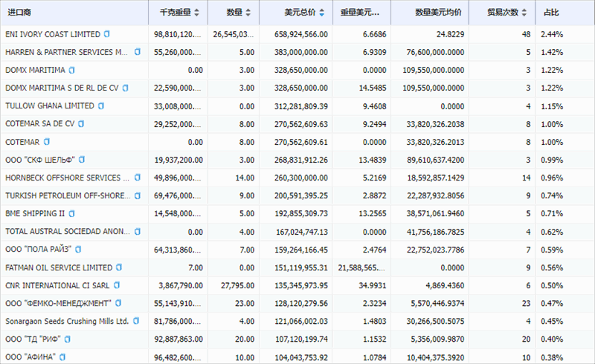This screenshot has height=364, width=595.
Task: Click the HARREN & PARTNER SERVICES importer name
Action: point(65,52)
